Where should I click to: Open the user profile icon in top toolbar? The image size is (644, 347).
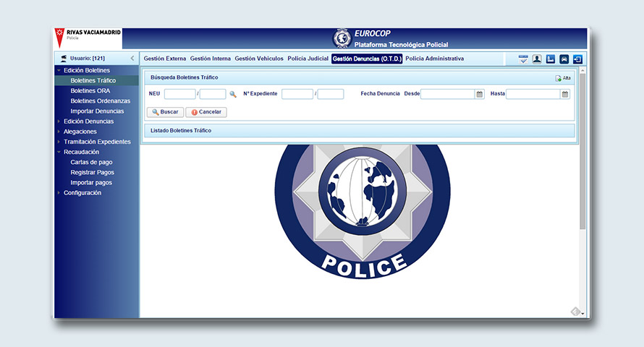[x=537, y=59]
